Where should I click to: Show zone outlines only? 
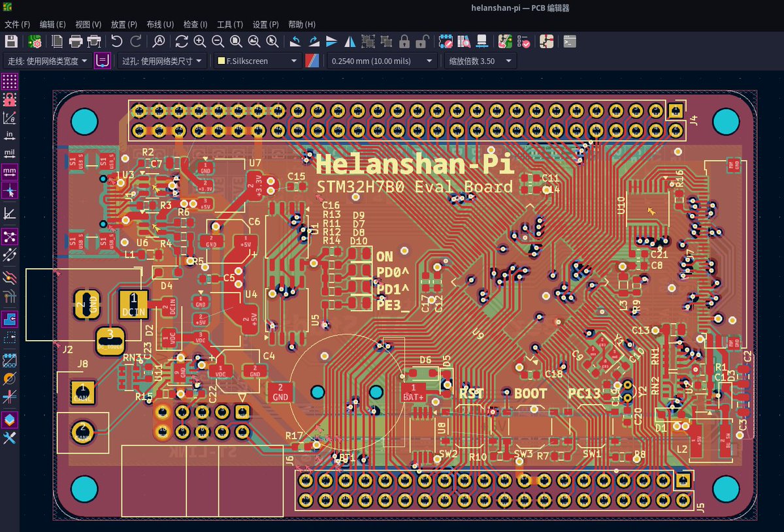(9, 337)
